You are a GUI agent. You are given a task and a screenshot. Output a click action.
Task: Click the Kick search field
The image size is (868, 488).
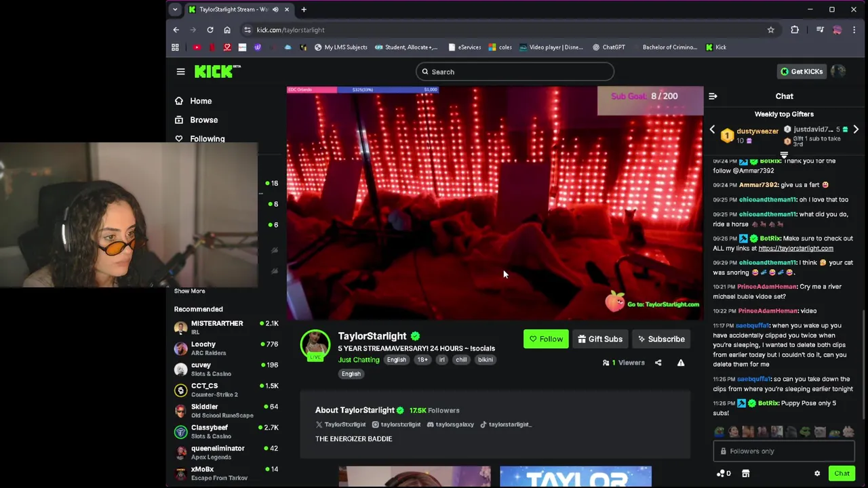click(x=515, y=72)
